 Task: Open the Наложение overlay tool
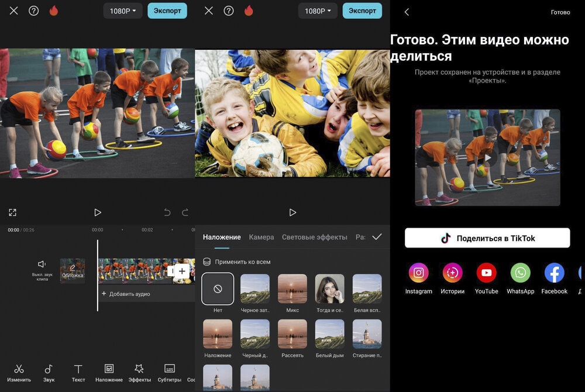point(109,373)
